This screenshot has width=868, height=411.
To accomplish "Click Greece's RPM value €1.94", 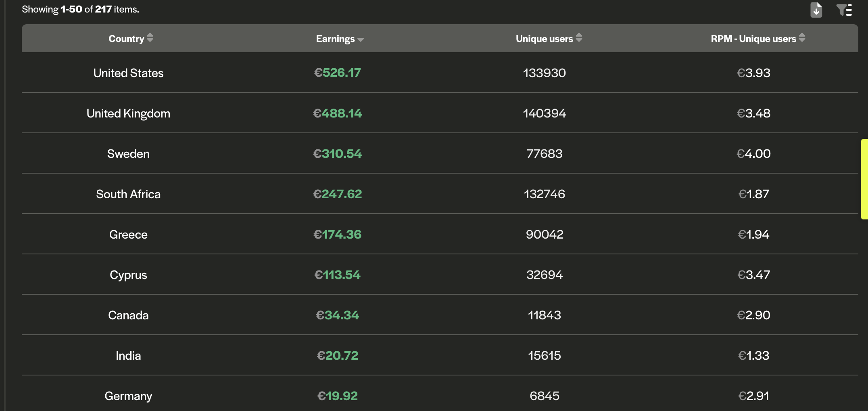I will point(753,235).
